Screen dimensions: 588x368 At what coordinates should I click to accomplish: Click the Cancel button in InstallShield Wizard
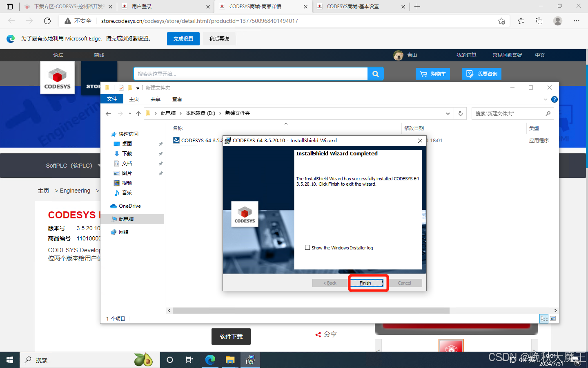click(404, 283)
